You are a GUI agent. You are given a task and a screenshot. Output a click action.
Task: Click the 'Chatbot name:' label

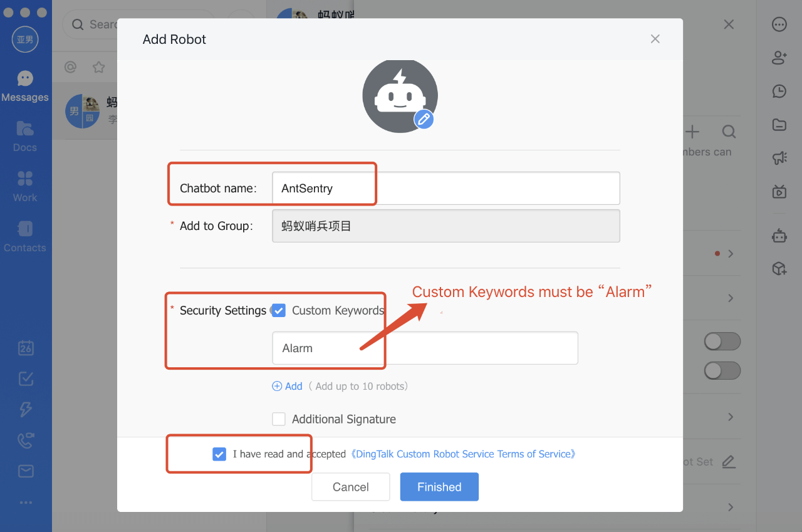pos(218,188)
